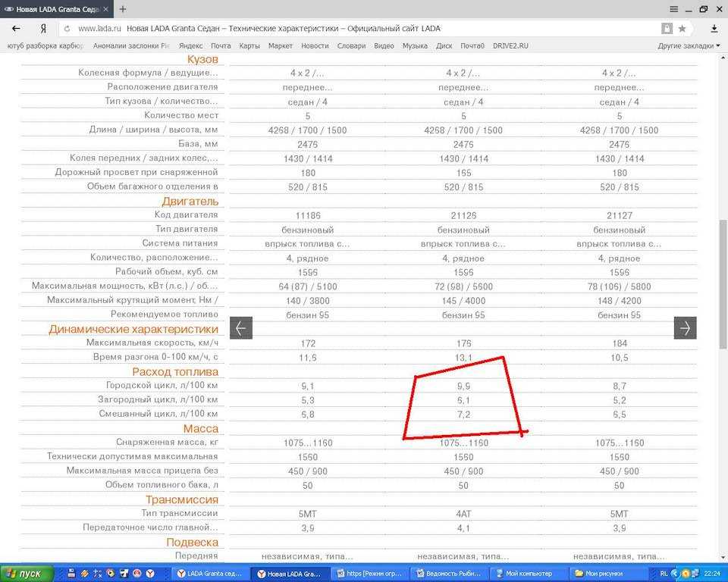Open the page protection icon beside the star
The image size is (728, 582).
coord(667,28)
